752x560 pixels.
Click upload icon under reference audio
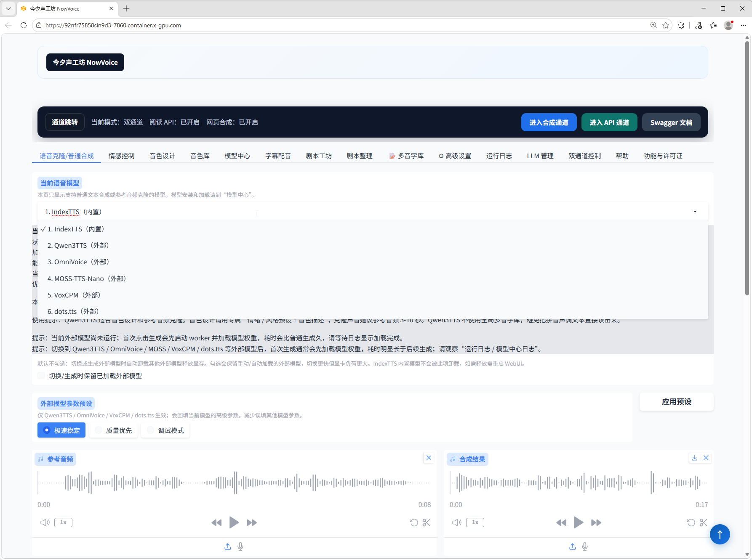[228, 547]
